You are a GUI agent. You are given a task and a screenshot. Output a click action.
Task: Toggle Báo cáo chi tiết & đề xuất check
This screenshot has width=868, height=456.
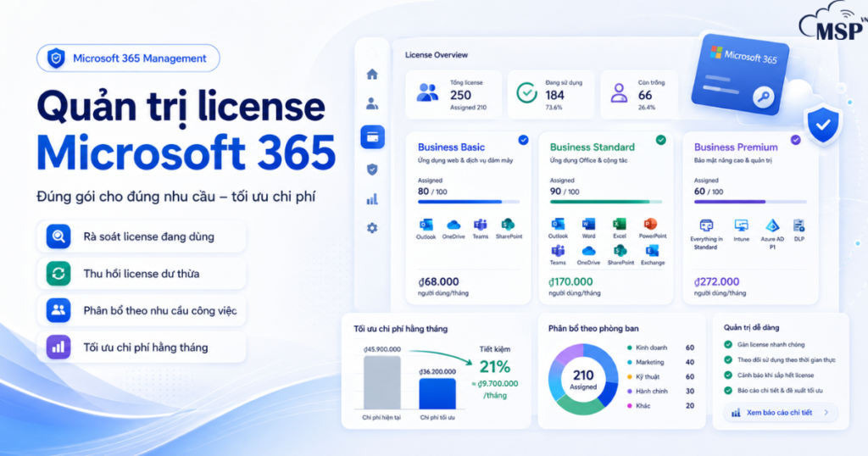(x=728, y=390)
